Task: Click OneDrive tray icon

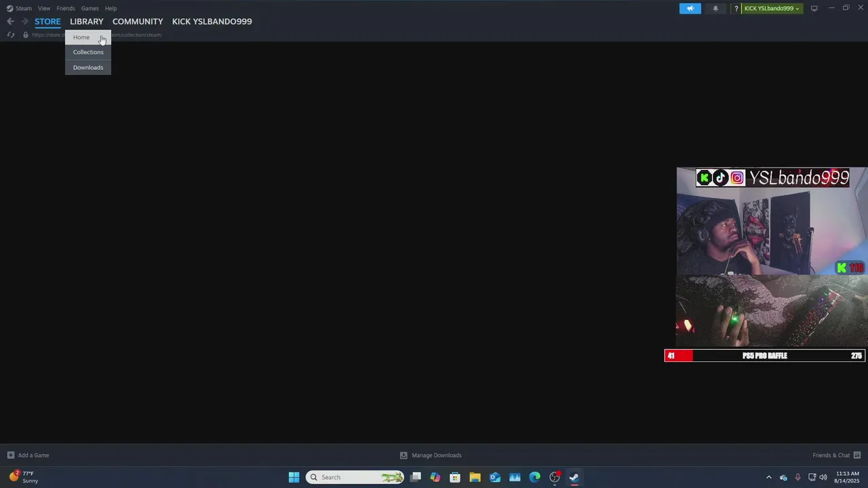Action: point(783,477)
